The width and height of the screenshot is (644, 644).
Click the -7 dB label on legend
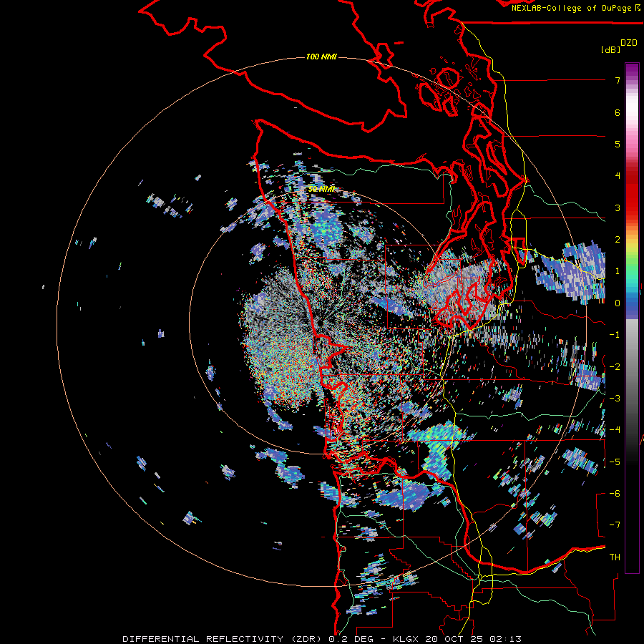[615, 525]
